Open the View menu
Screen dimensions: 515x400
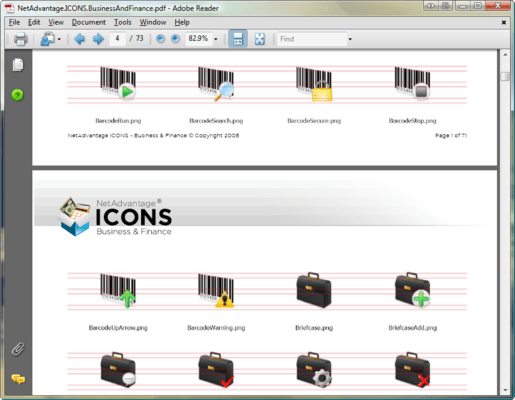tap(56, 22)
